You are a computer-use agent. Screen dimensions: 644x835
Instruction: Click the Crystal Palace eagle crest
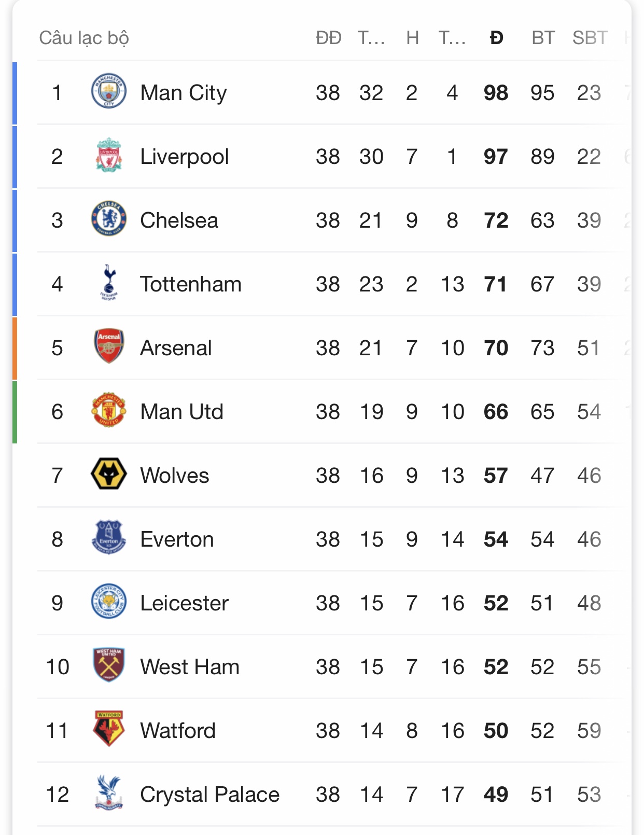coord(108,793)
